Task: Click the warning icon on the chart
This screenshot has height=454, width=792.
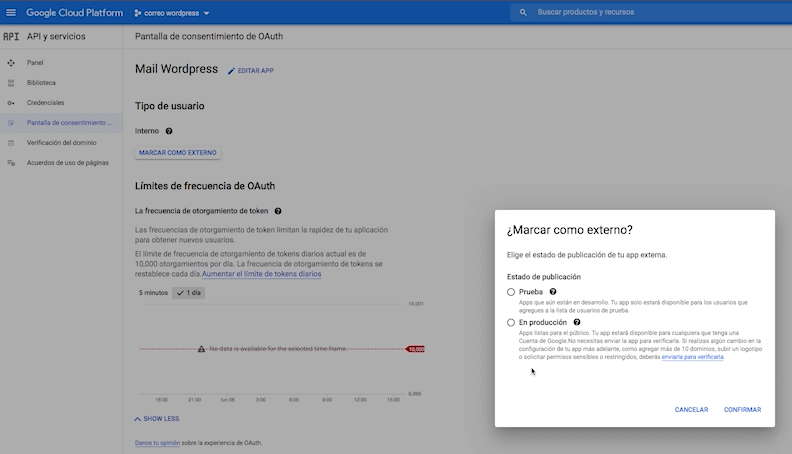Action: (x=202, y=349)
